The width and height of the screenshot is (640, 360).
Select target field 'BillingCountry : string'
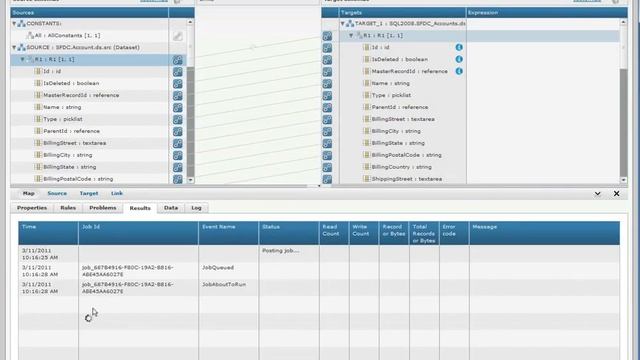(x=401, y=167)
